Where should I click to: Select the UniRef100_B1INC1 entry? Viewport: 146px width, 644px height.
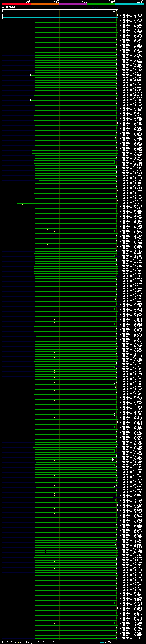coord(131,42)
